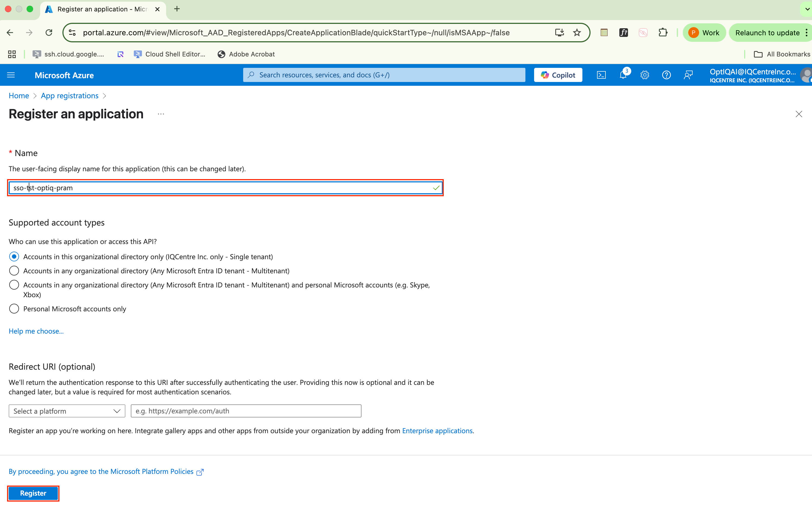
Task: Go back in browser history
Action: pos(10,33)
